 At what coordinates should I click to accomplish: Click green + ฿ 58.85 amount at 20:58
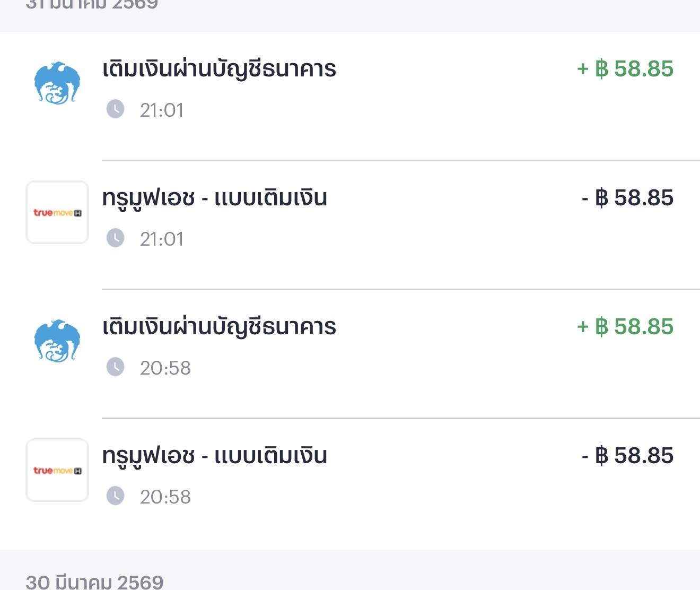tap(625, 327)
